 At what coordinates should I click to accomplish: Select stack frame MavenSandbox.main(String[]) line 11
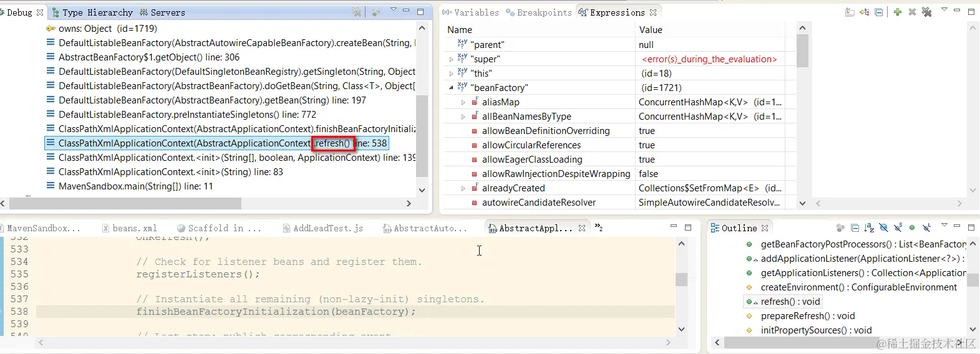pyautogui.click(x=129, y=186)
